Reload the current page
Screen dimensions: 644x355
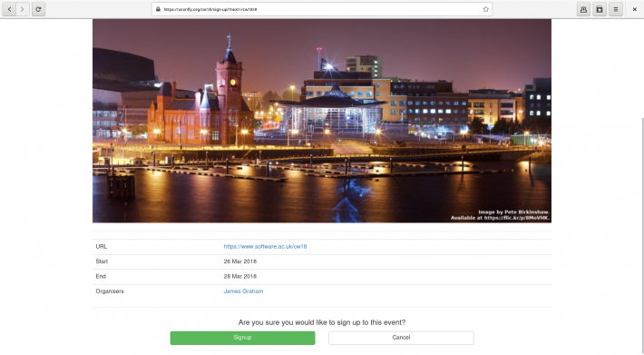pyautogui.click(x=38, y=9)
